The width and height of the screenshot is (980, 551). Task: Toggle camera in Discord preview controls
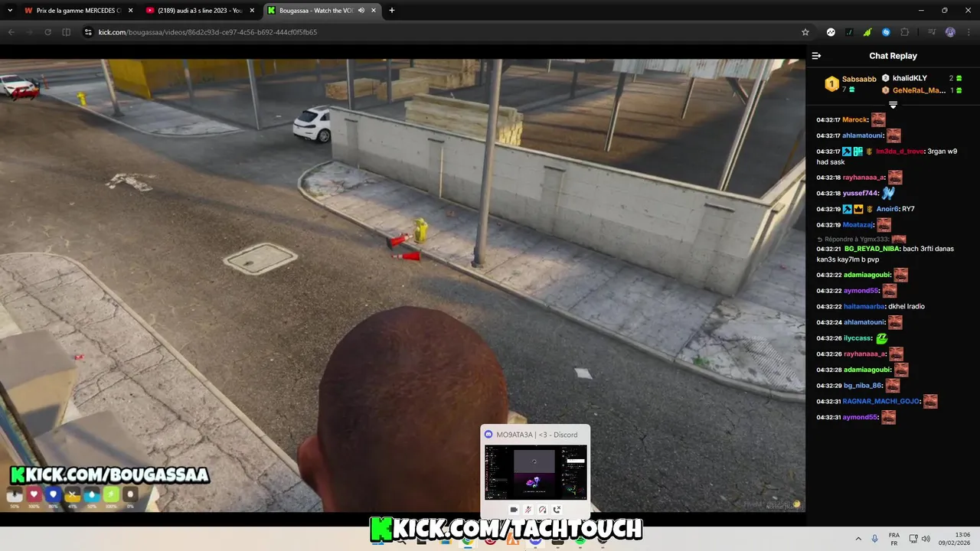coord(514,510)
